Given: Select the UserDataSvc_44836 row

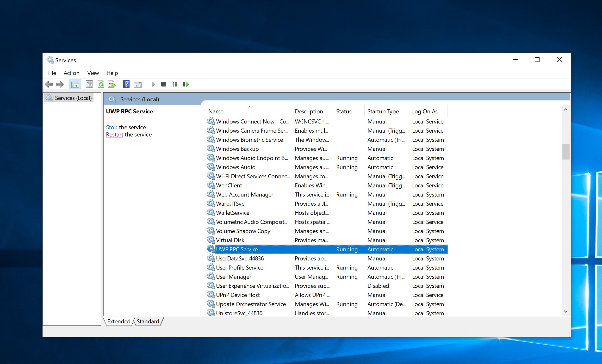Looking at the screenshot, I should (327, 258).
